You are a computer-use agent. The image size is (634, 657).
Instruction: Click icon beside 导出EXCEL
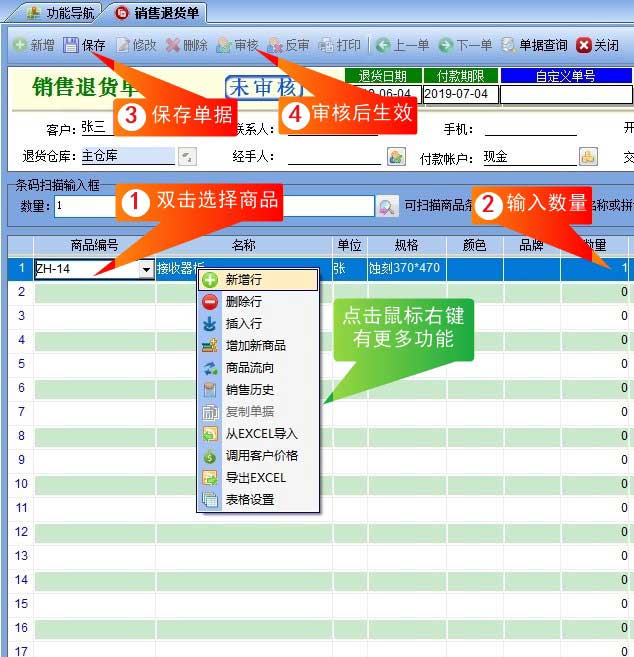[x=210, y=478]
